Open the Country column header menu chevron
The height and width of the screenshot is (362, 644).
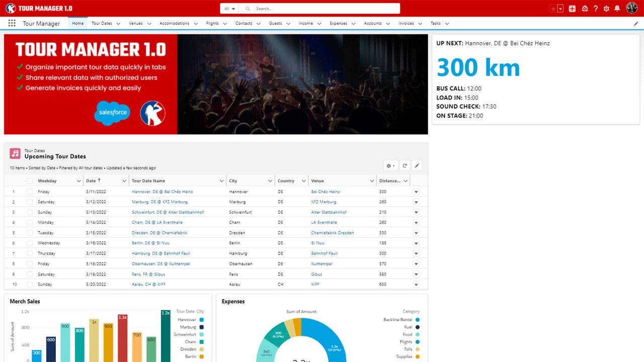[304, 181]
